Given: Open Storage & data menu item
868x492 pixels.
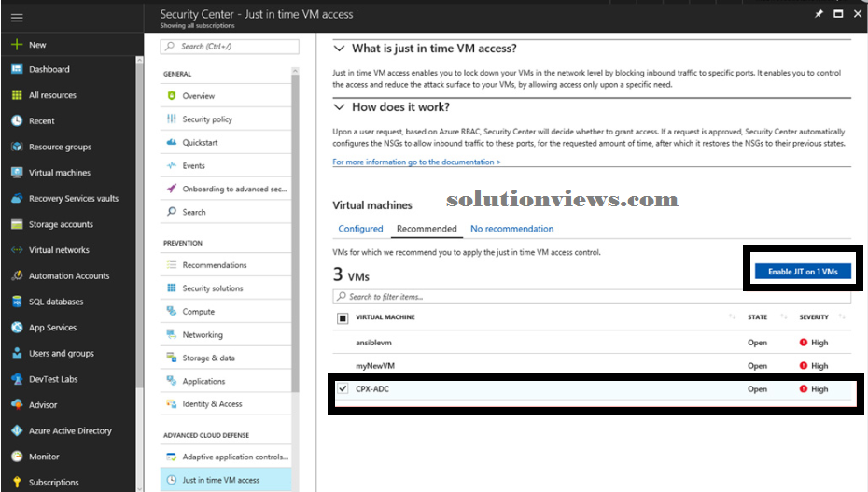Looking at the screenshot, I should click(226, 358).
